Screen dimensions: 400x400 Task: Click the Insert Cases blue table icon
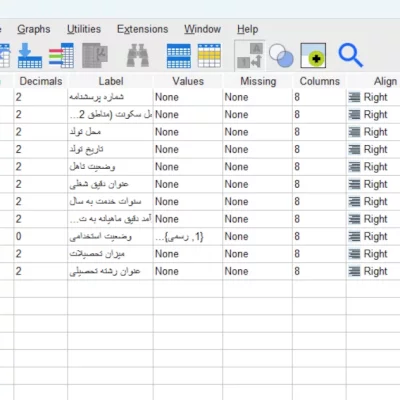tap(179, 56)
